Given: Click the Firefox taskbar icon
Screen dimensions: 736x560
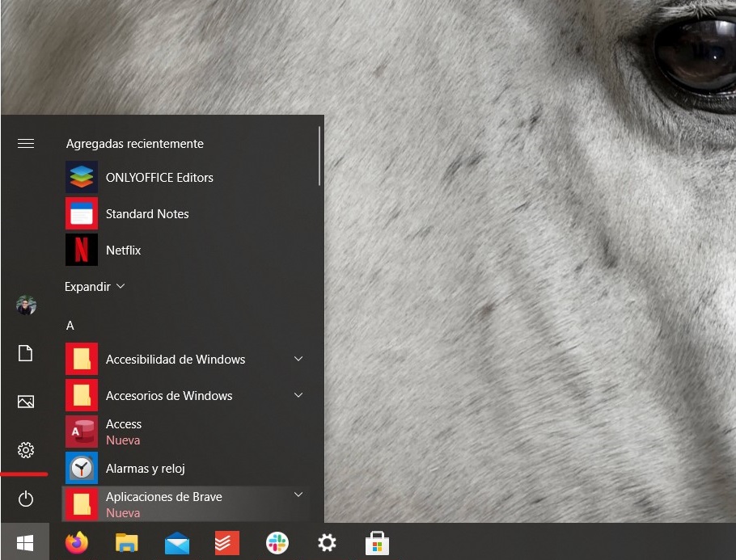Looking at the screenshot, I should pyautogui.click(x=77, y=543).
